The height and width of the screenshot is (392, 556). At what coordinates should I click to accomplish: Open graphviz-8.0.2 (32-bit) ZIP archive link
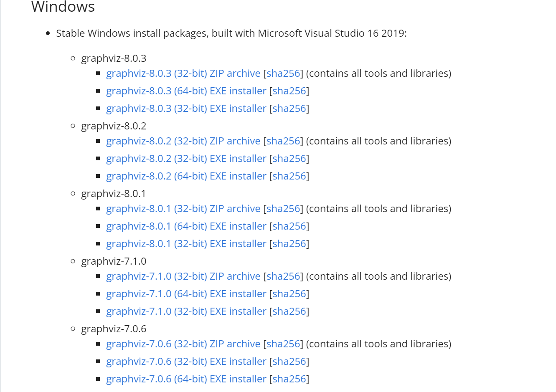pyautogui.click(x=183, y=141)
